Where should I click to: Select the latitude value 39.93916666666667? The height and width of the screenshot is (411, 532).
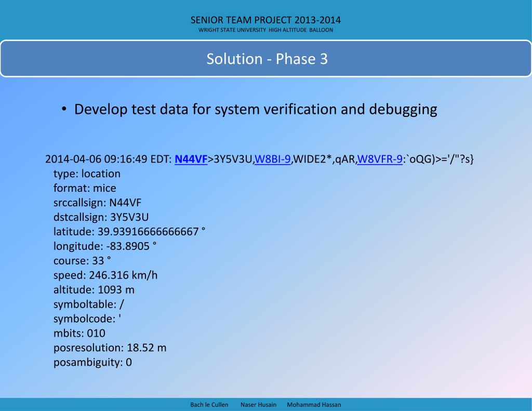[148, 231]
